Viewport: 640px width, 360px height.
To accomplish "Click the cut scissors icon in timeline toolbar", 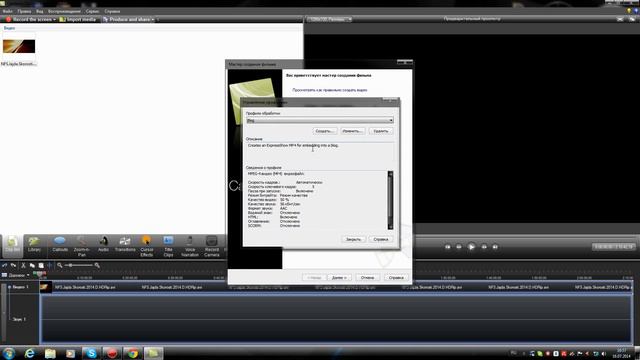I will coord(23,265).
